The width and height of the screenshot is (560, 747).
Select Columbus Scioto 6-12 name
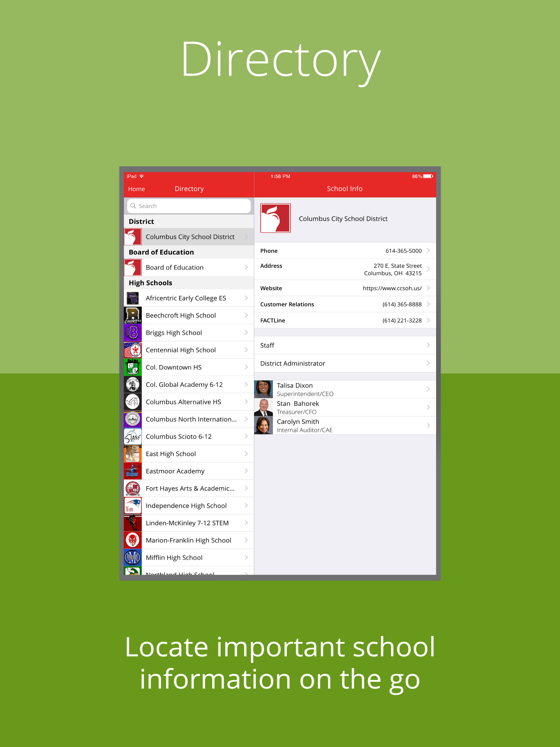tap(179, 437)
